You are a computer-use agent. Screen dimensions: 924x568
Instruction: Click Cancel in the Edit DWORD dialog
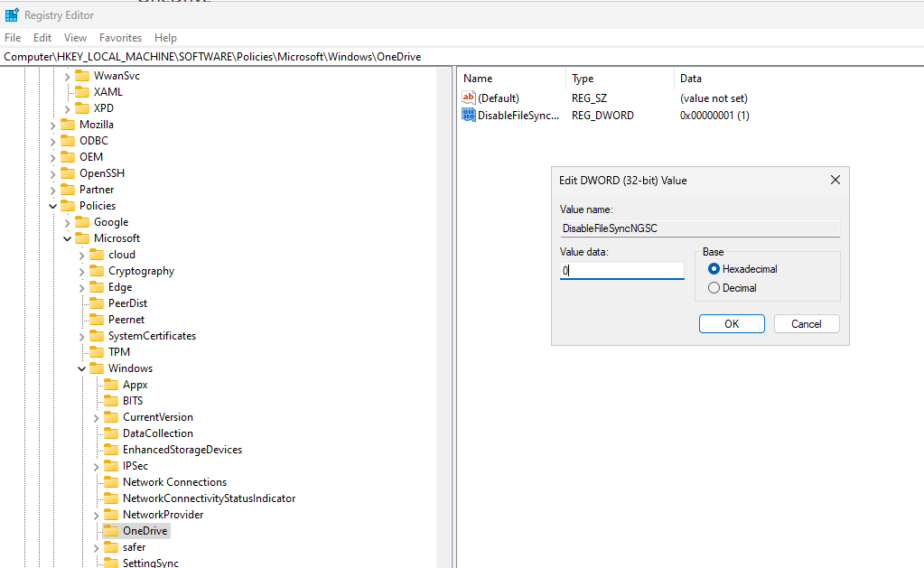point(807,323)
